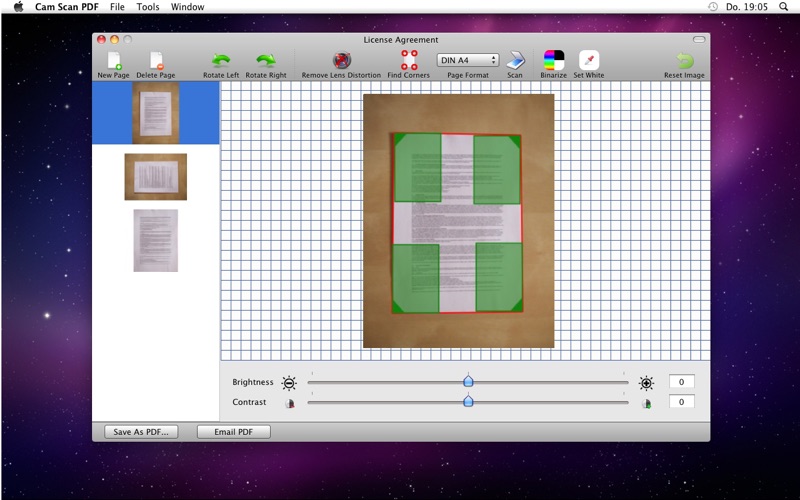Click the Contrast slider handle

click(468, 401)
